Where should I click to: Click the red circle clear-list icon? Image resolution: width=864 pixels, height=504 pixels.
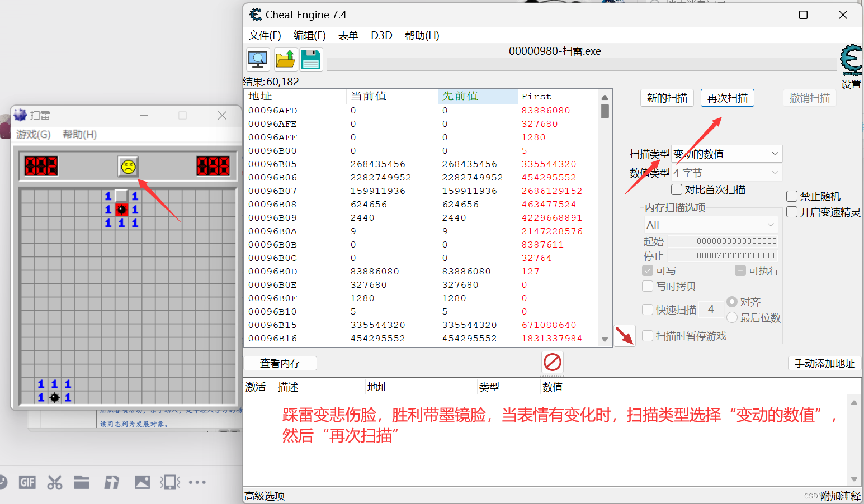[x=553, y=362]
